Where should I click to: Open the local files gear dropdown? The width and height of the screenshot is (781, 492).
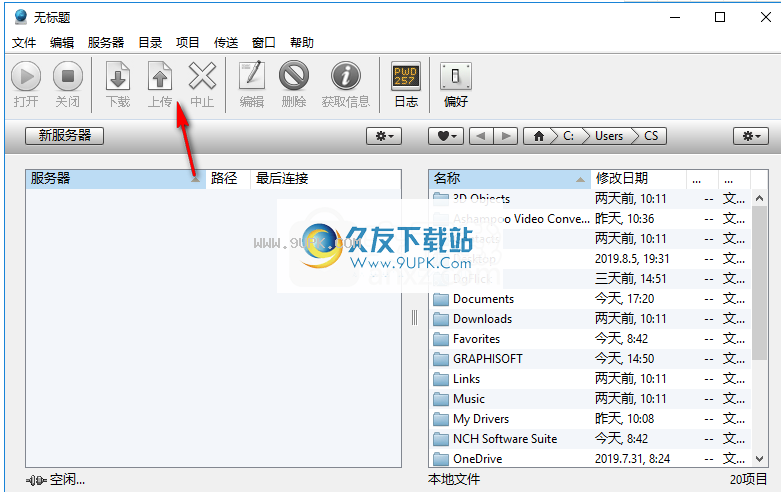coord(751,136)
